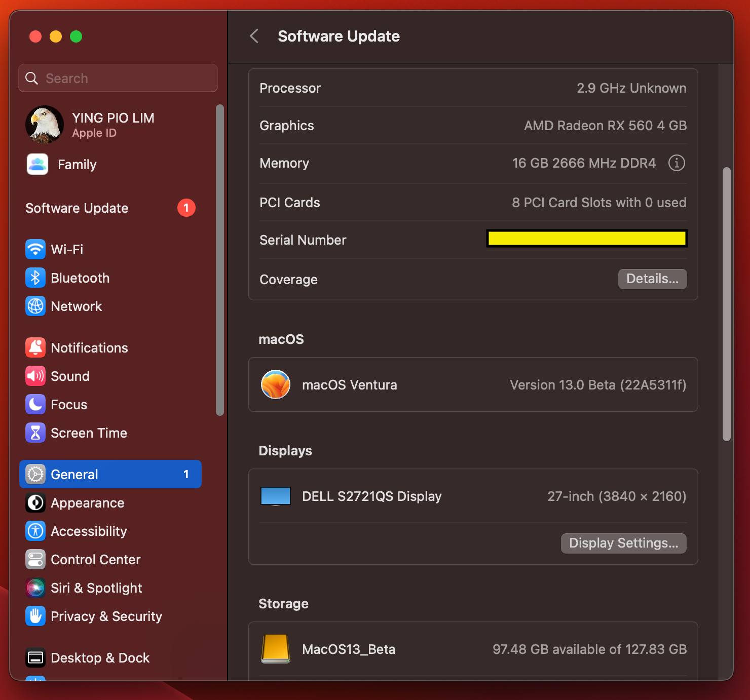Click the "Serial Number" row label
Viewport: 750px width, 700px height.
pyautogui.click(x=303, y=240)
